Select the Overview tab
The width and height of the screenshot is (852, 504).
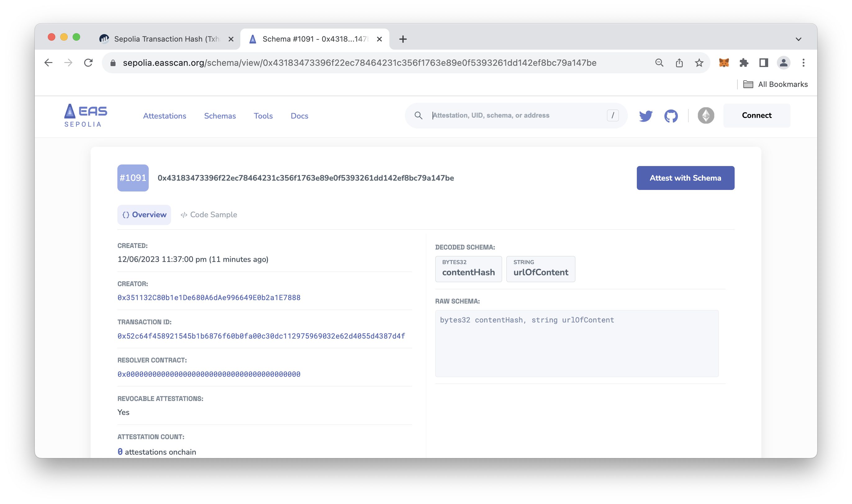click(x=144, y=215)
